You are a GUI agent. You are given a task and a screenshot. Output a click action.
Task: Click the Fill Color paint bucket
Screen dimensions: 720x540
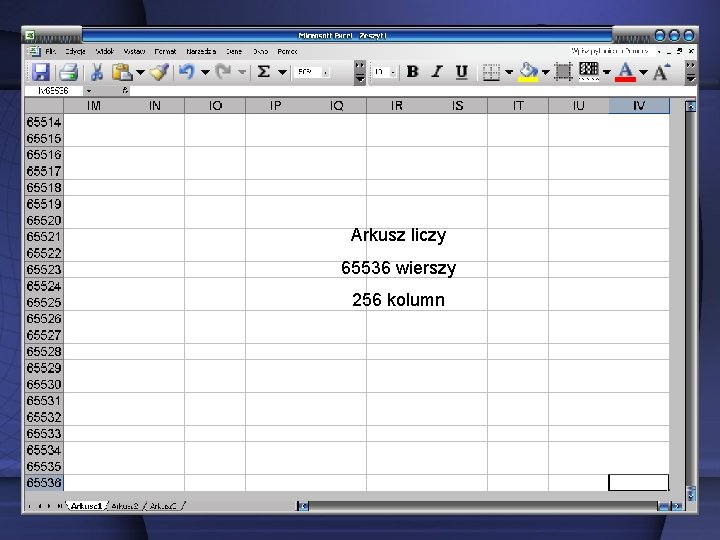528,72
